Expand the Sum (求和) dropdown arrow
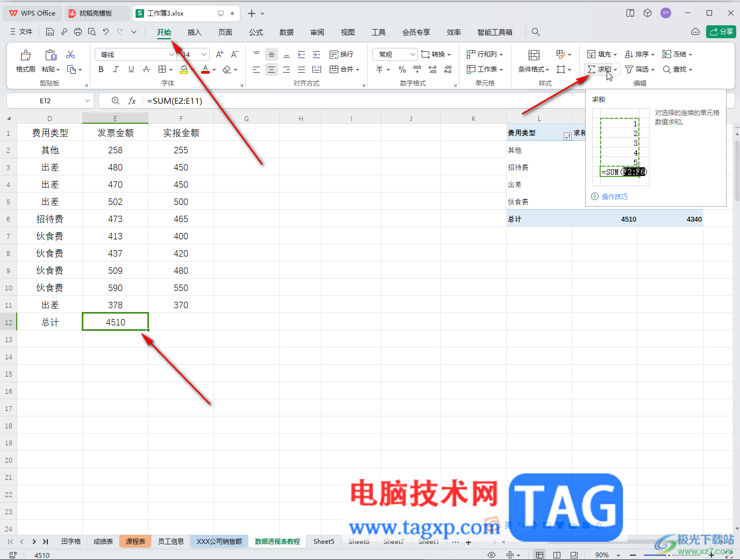 coord(615,69)
